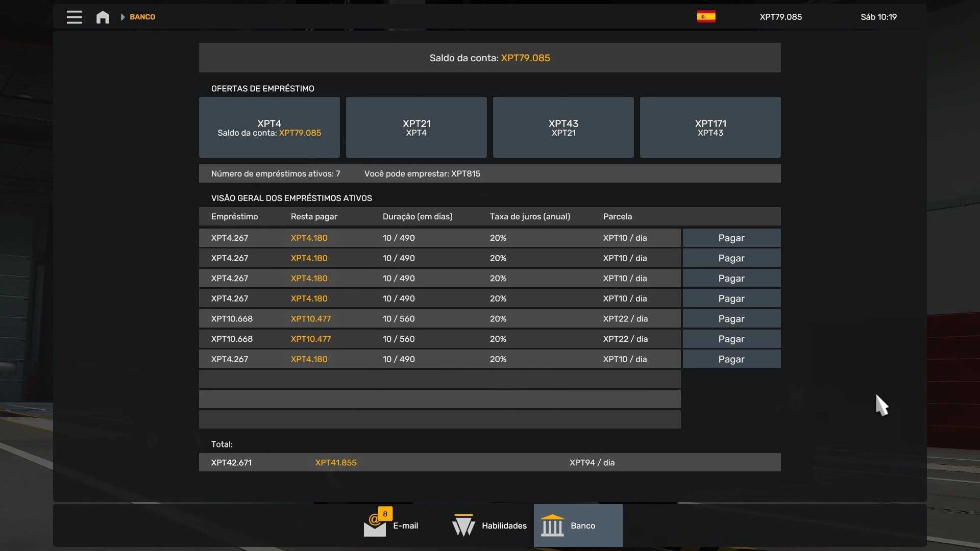Click the breadcrumb arrow before BANCO
This screenshot has height=551, width=980.
click(122, 17)
